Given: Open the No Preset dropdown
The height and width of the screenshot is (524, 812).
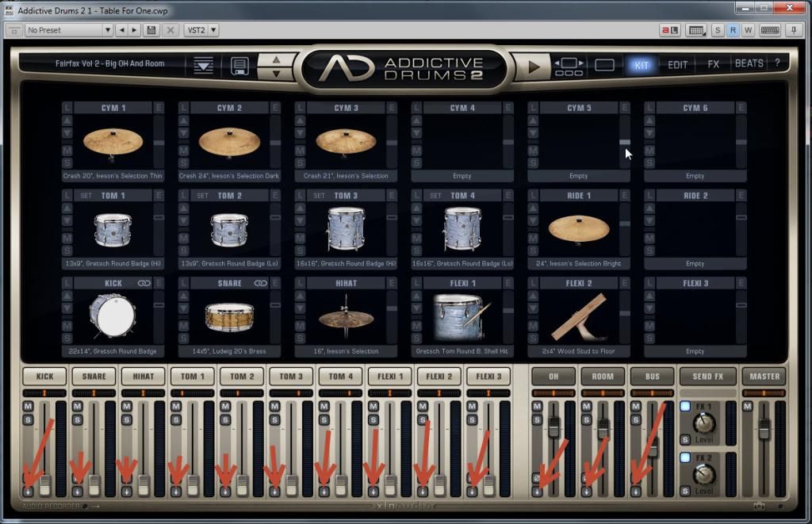Looking at the screenshot, I should point(69,30).
